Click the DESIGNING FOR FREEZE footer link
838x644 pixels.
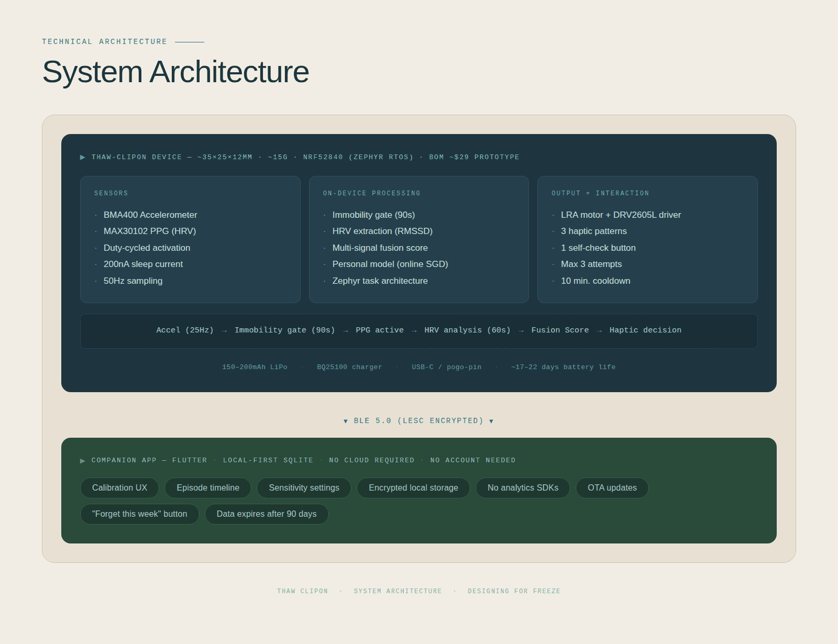click(514, 591)
